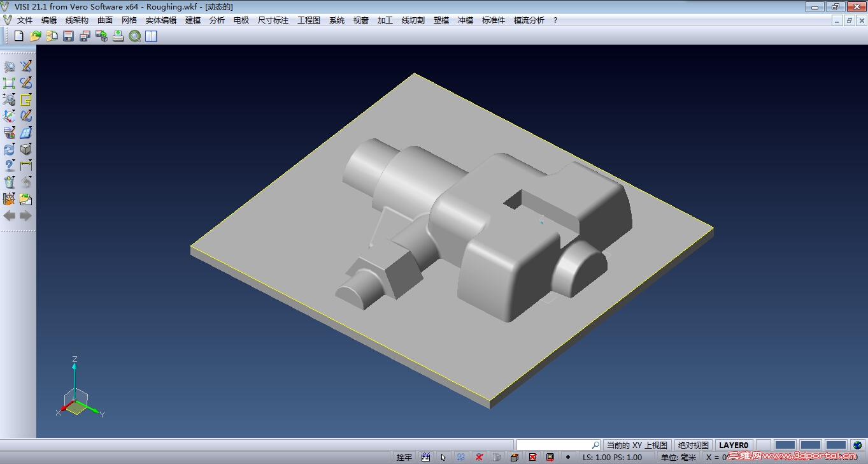Select the spline edit pencil tool
The width and height of the screenshot is (868, 464).
(26, 116)
